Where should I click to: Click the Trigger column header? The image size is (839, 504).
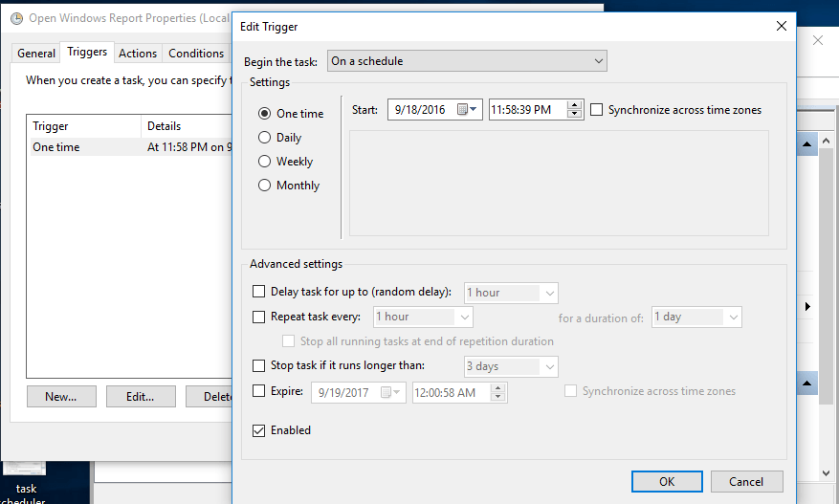tap(85, 126)
